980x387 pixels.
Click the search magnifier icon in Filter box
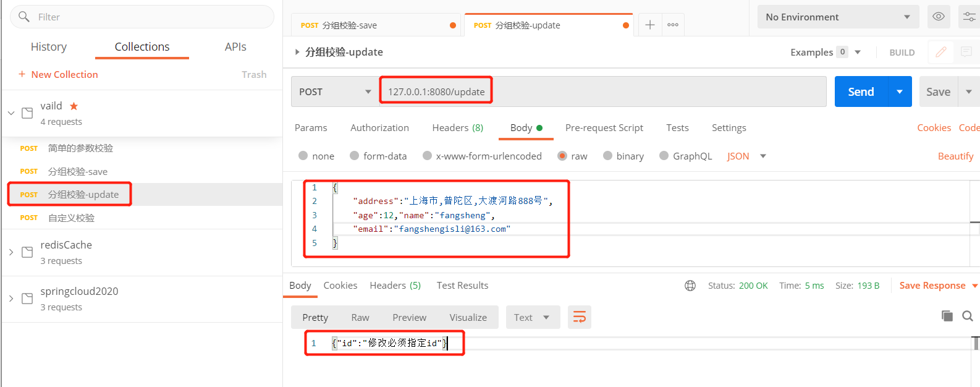(x=24, y=17)
